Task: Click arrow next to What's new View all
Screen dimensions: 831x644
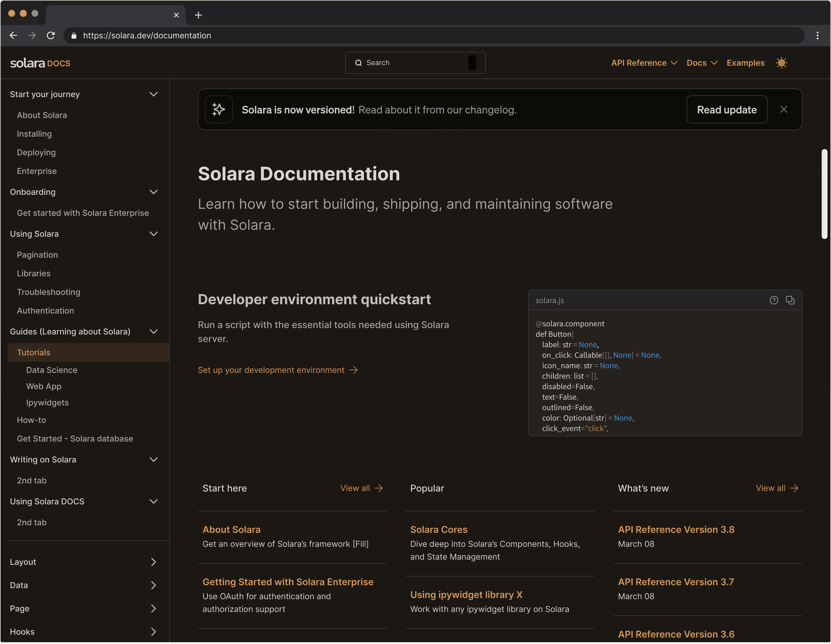Action: pos(794,488)
